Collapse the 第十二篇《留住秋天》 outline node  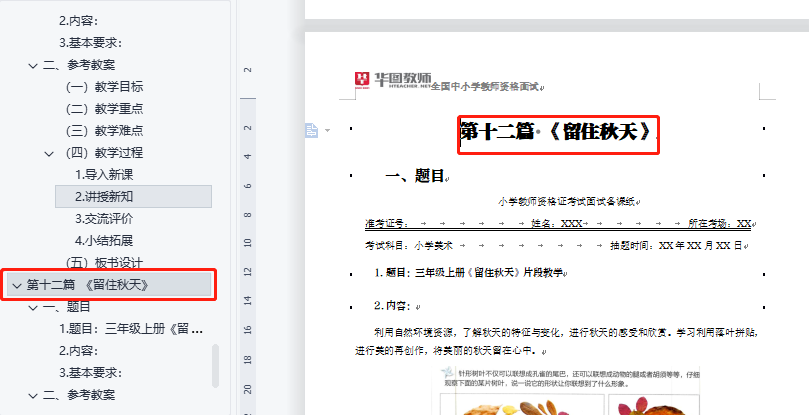pyautogui.click(x=15, y=285)
